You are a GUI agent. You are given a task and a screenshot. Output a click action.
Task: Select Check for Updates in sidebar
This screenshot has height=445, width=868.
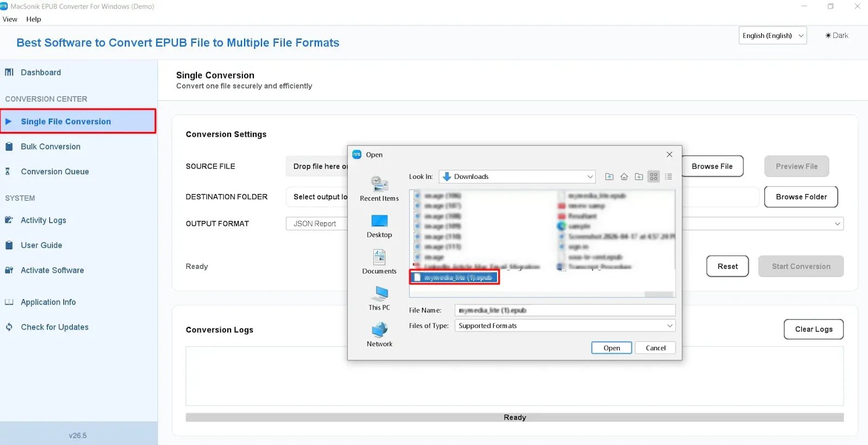click(x=54, y=327)
